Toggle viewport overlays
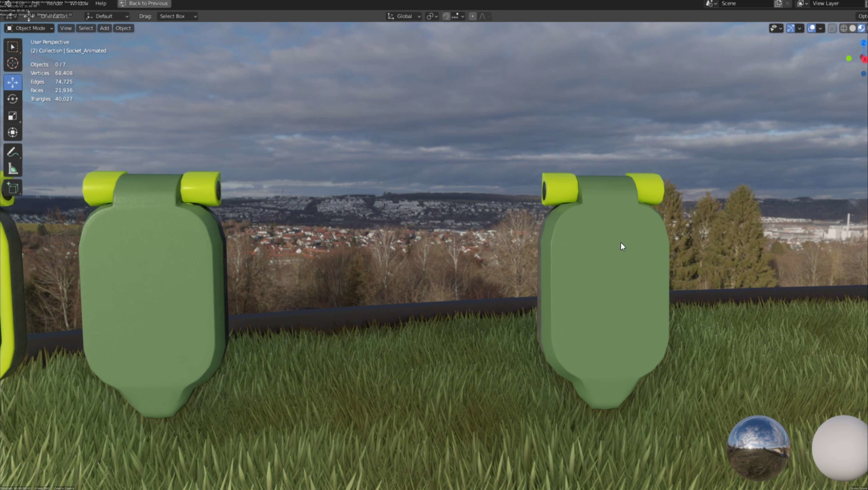The width and height of the screenshot is (868, 490). tap(811, 28)
